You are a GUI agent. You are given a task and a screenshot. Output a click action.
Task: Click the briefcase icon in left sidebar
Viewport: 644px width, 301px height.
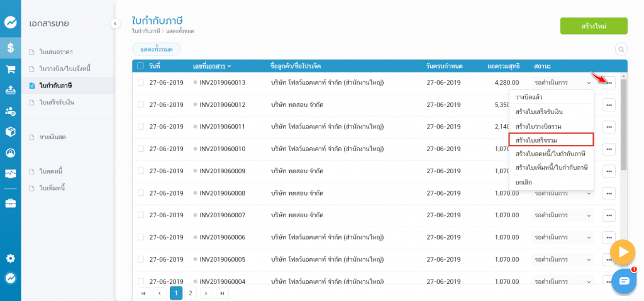point(10,203)
